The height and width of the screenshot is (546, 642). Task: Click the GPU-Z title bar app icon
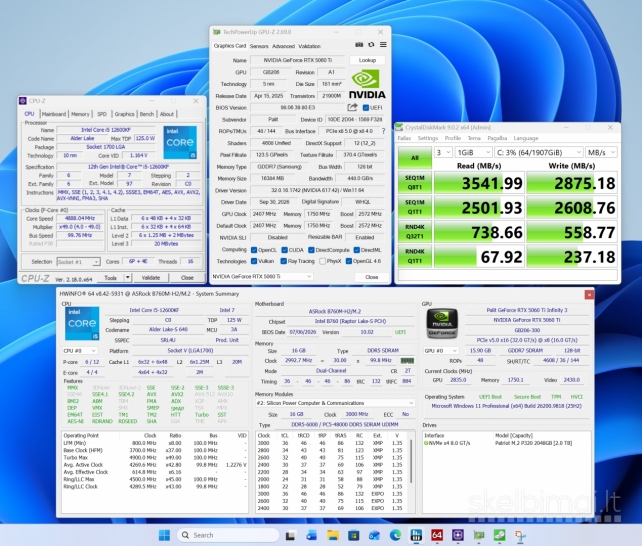click(217, 32)
